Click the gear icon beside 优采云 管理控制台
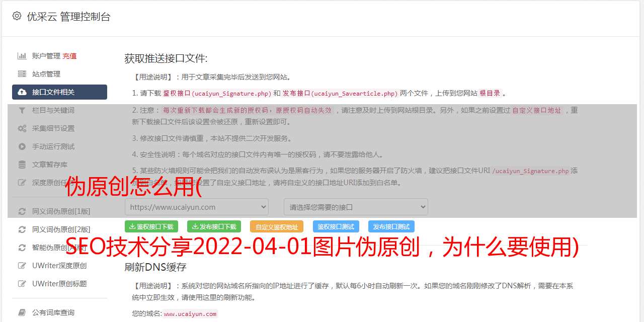 [x=17, y=16]
